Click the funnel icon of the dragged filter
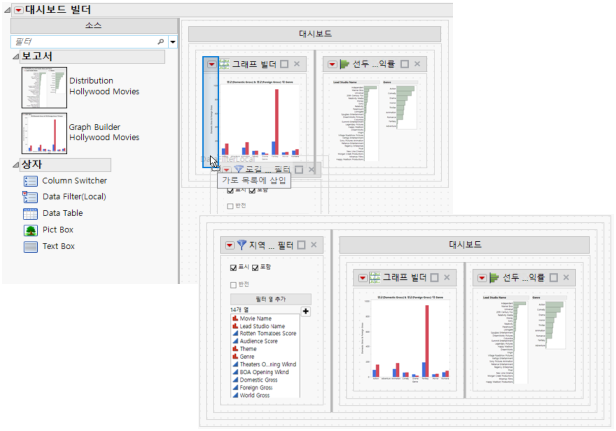This screenshot has width=616, height=431. coord(238,169)
